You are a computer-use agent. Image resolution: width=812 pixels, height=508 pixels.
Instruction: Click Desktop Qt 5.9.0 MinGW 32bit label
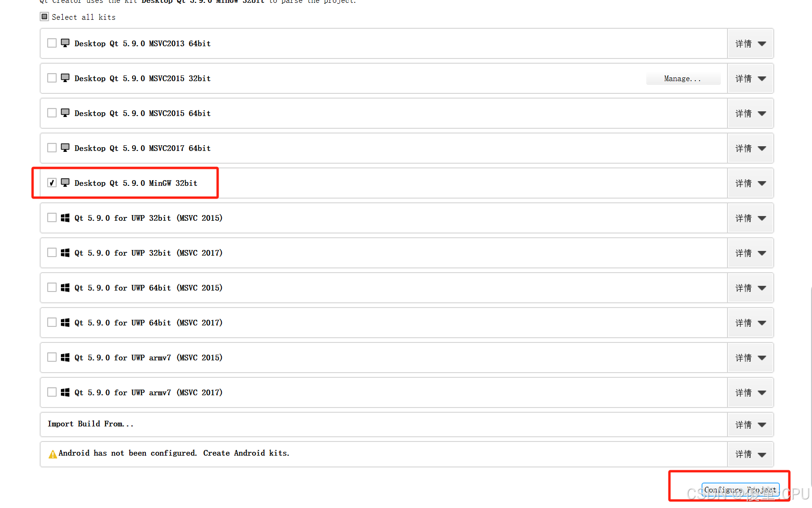tap(136, 183)
